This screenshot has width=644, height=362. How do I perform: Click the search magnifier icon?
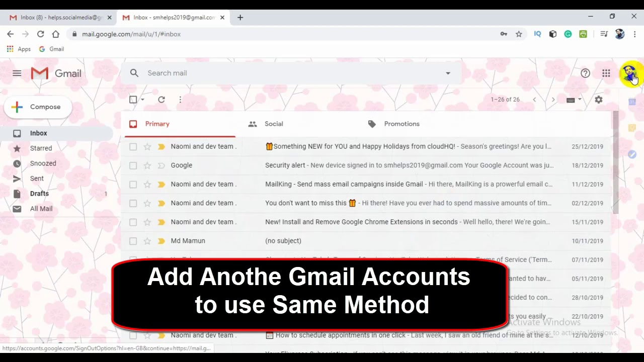pyautogui.click(x=134, y=73)
